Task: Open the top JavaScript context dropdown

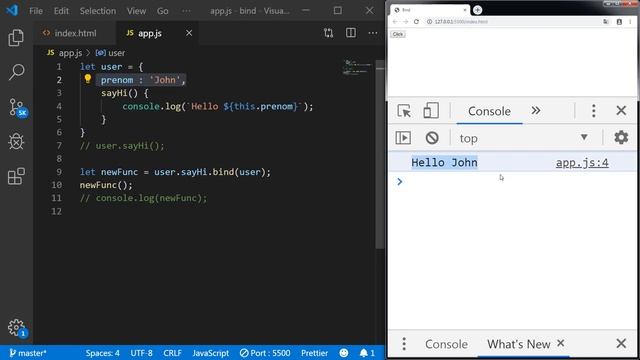Action: [524, 138]
